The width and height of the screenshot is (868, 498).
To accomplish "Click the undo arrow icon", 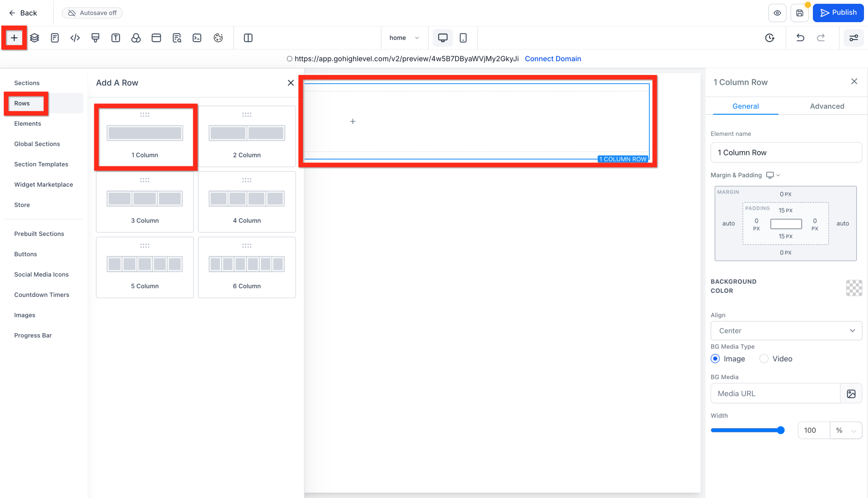I will (800, 38).
